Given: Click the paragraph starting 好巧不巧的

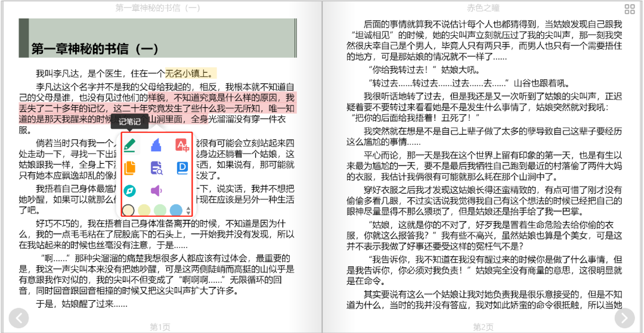Looking at the screenshot, I should coord(156,235).
